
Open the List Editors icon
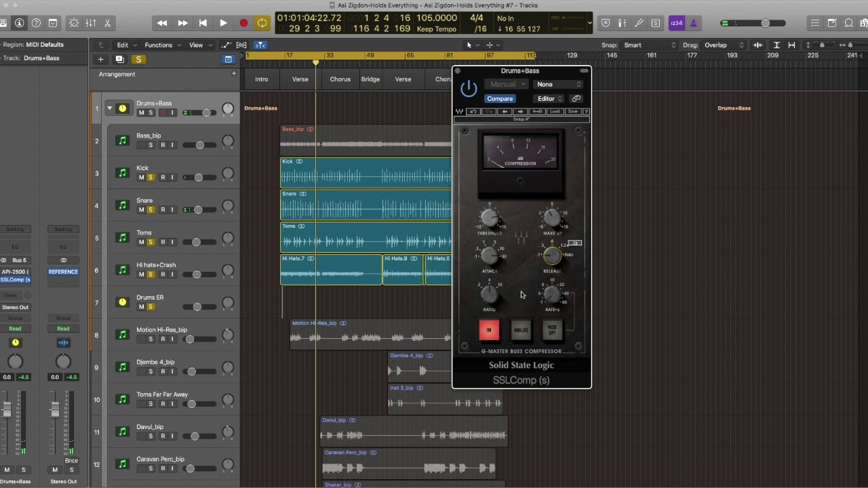coord(815,23)
